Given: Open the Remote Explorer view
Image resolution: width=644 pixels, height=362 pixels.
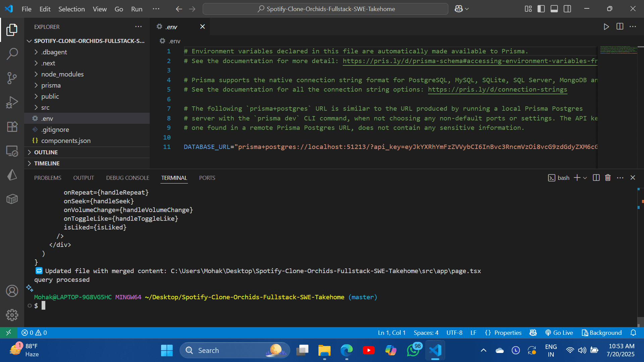Looking at the screenshot, I should [12, 151].
